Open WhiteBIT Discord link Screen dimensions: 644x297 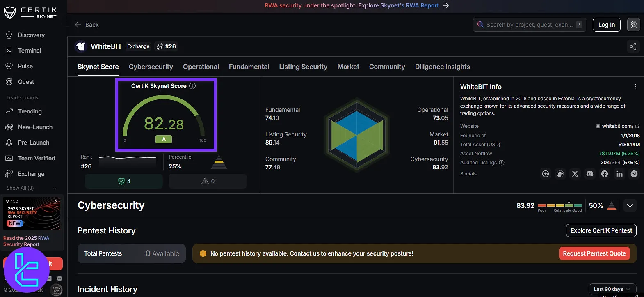(589, 174)
